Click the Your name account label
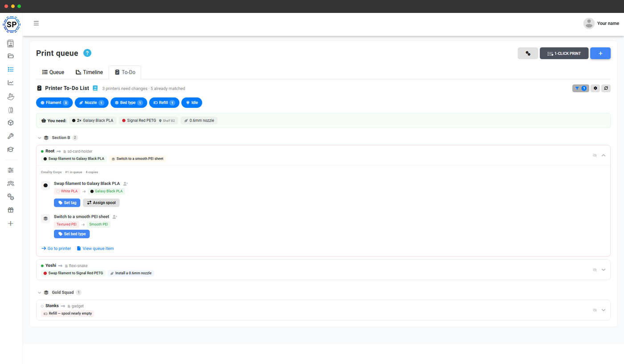 pyautogui.click(x=608, y=24)
